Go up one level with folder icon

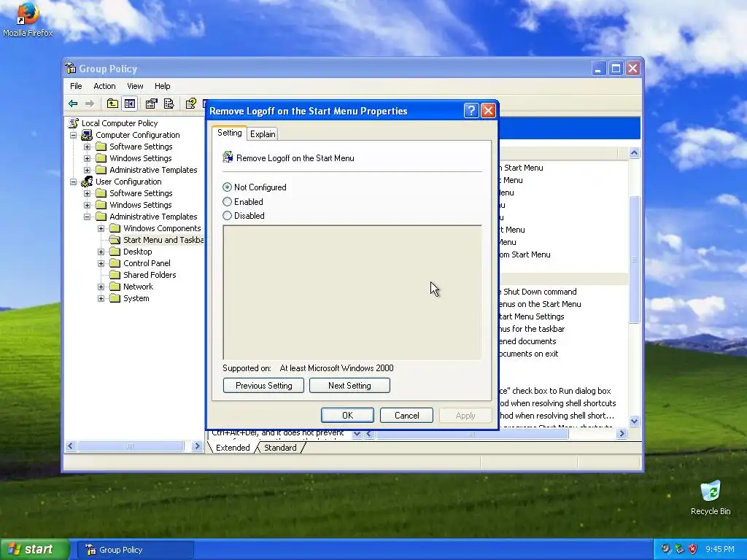[112, 104]
